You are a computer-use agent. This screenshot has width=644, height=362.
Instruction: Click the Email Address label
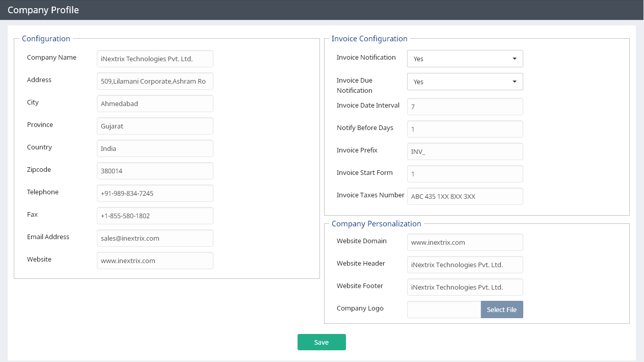[x=48, y=237]
